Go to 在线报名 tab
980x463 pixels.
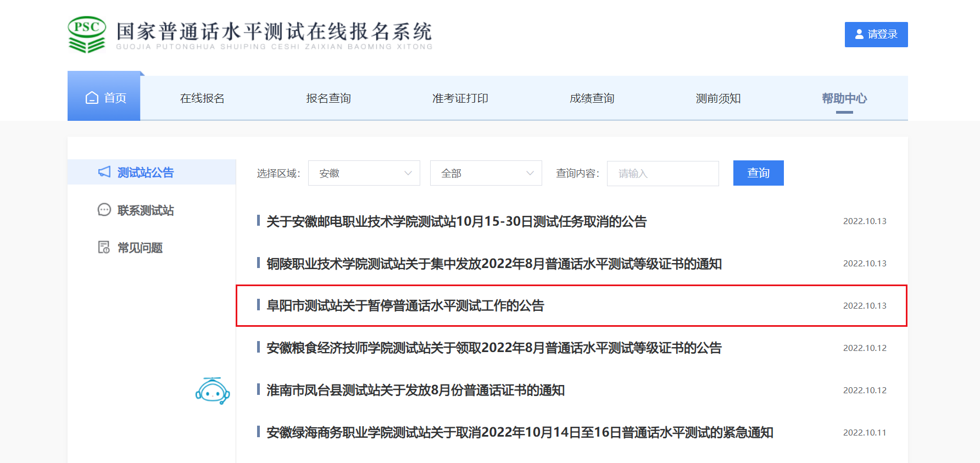tap(202, 98)
